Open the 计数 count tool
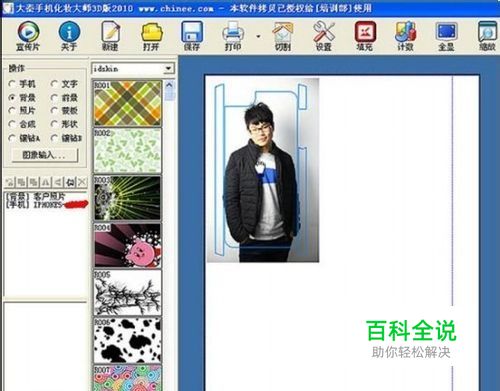The width and height of the screenshot is (500, 391). click(405, 36)
